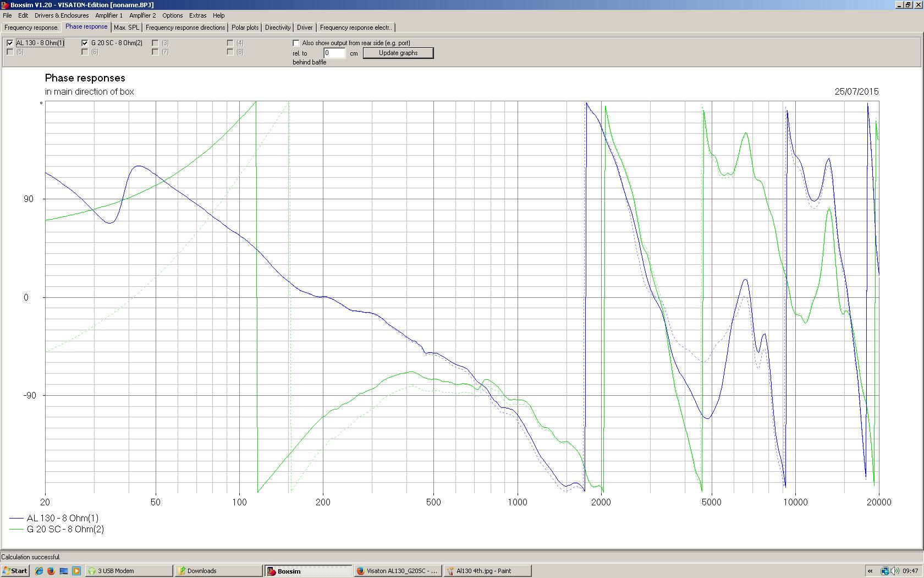Launch media player from quick launch
Screen dimensions: 924x578
tap(76, 571)
